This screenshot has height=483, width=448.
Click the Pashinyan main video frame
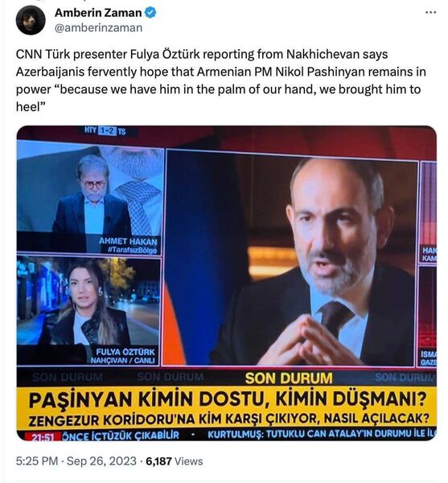290,258
